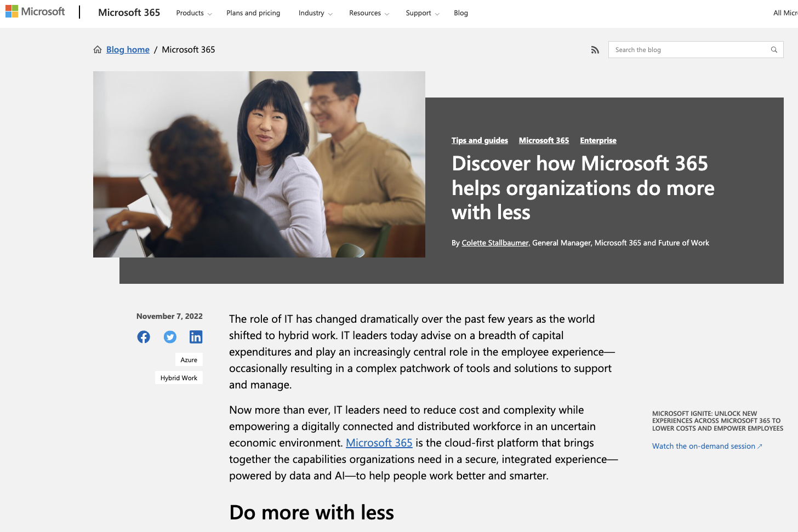
Task: Click Microsoft 365 brand in header
Action: 129,13
